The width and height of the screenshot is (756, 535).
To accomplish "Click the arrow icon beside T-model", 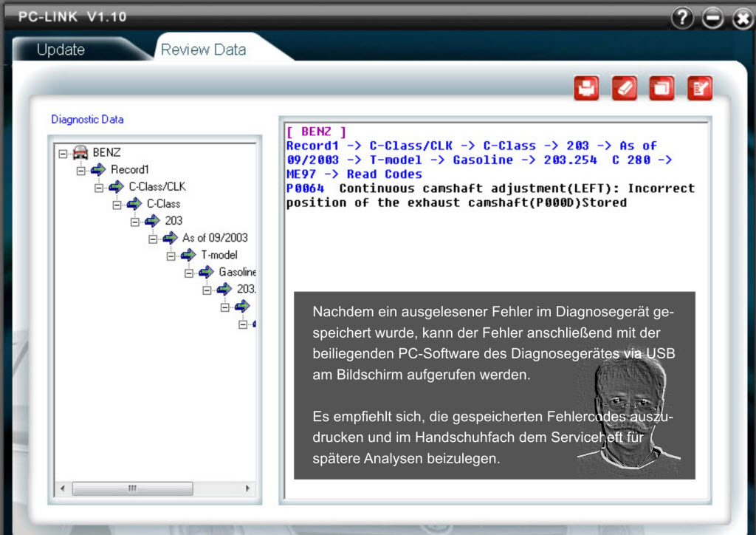I will (x=188, y=255).
